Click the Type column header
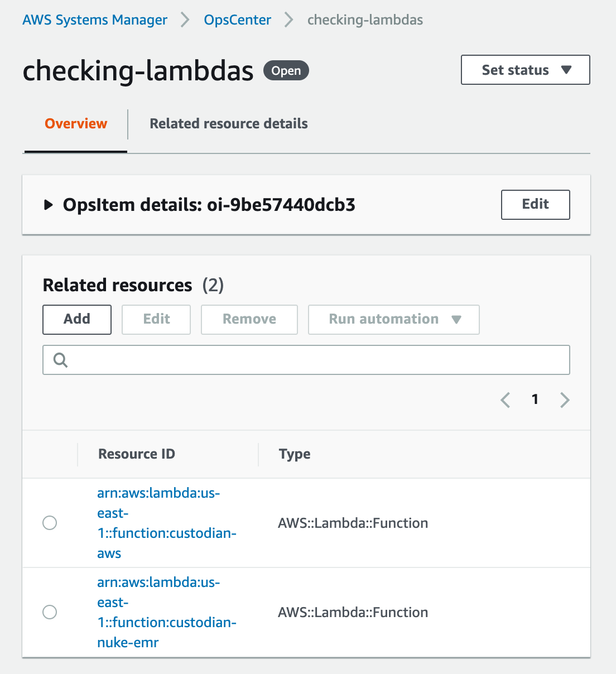The image size is (616, 674). click(x=295, y=454)
